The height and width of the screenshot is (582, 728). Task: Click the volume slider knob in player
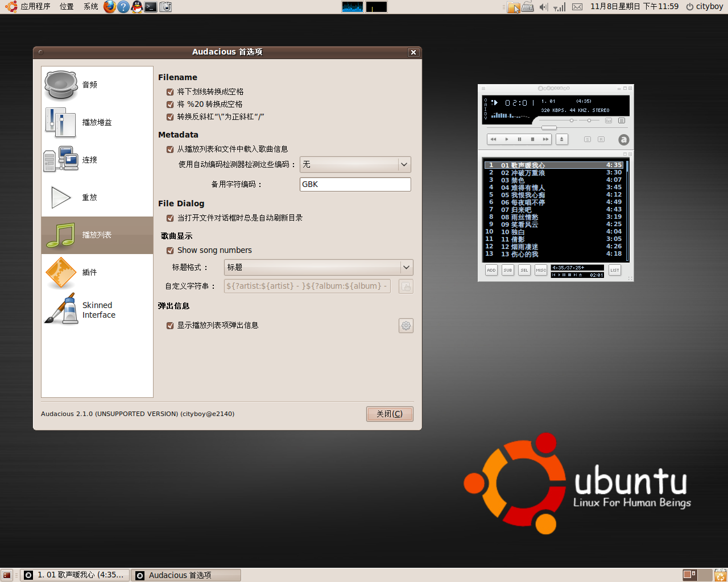[x=572, y=120]
